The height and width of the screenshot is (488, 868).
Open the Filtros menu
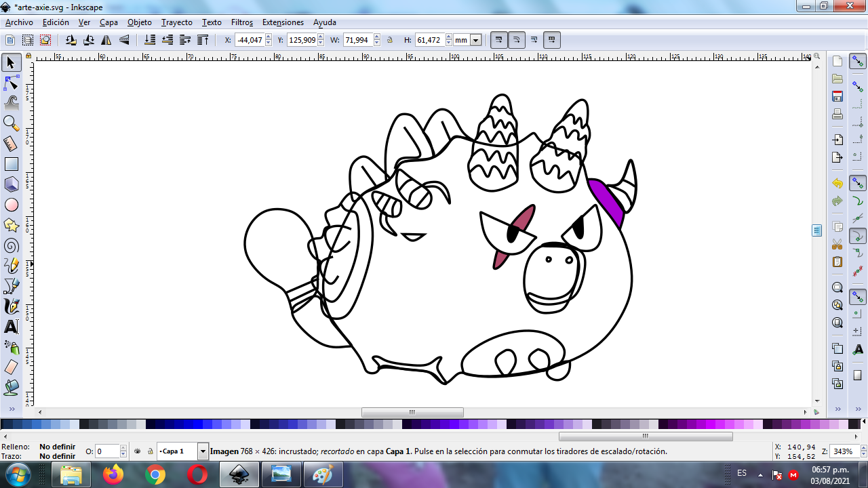(x=242, y=22)
